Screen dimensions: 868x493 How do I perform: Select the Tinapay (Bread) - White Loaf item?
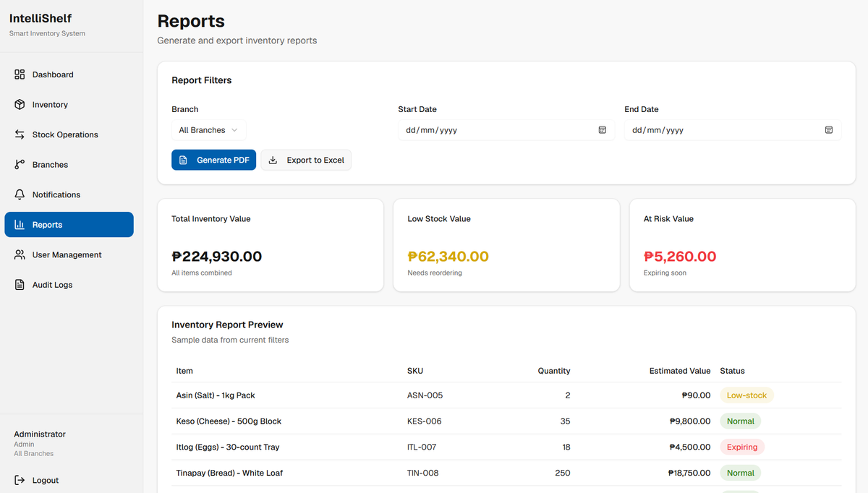coord(229,473)
